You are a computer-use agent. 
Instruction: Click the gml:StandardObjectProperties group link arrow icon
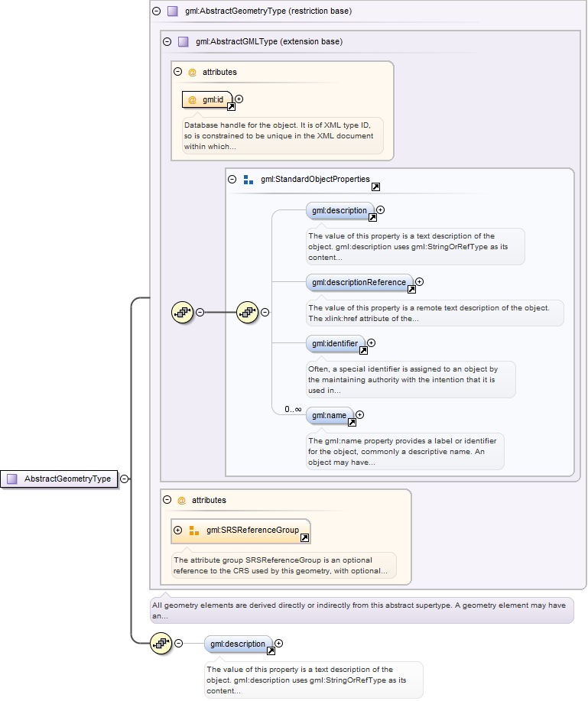(375, 187)
